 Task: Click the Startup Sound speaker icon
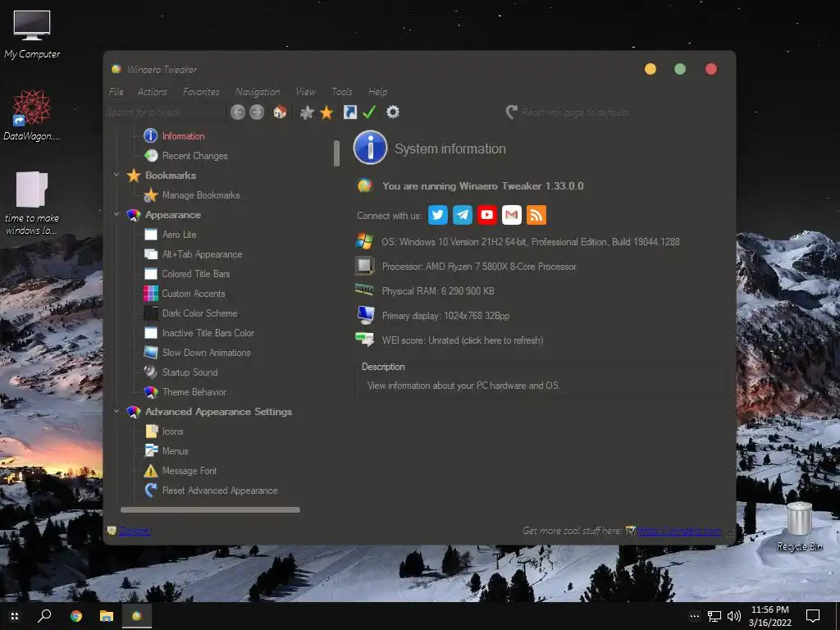151,372
